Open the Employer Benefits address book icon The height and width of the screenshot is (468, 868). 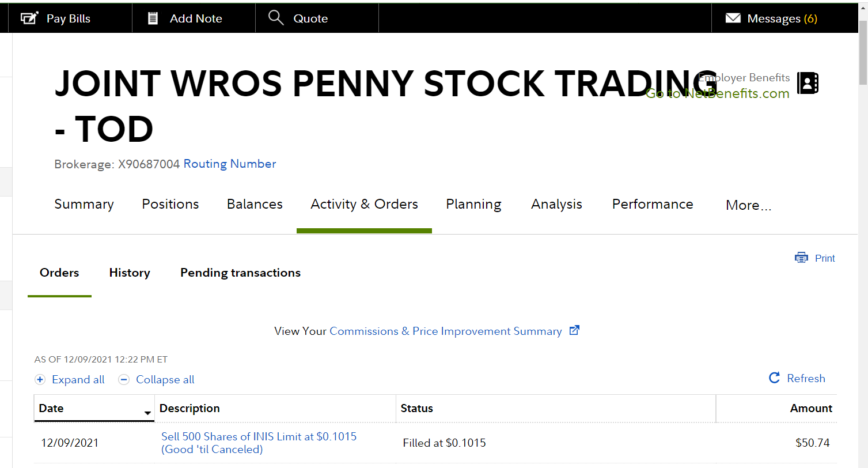point(807,83)
